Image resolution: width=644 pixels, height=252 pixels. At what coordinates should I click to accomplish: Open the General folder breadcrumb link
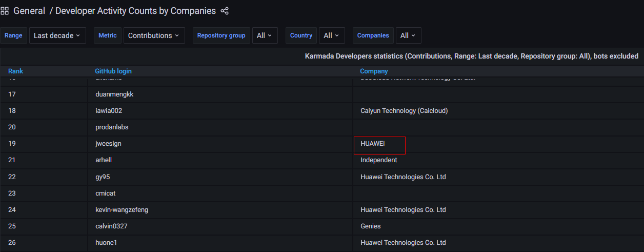click(29, 11)
